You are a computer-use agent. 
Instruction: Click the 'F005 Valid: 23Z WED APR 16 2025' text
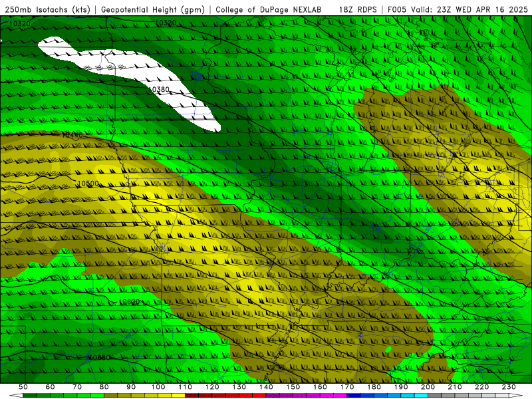458,9
